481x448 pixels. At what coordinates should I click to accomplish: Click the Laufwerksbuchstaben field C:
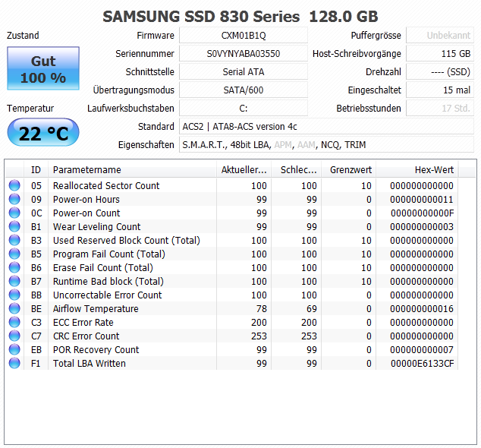[244, 108]
